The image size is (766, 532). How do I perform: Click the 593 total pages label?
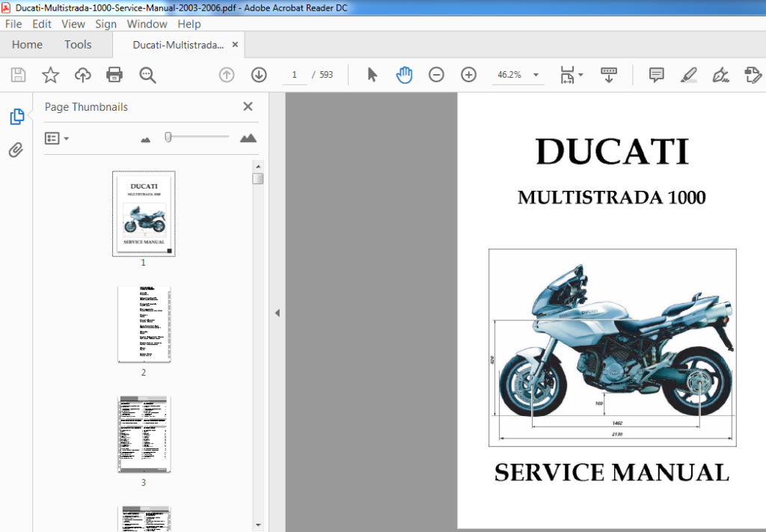coord(326,75)
